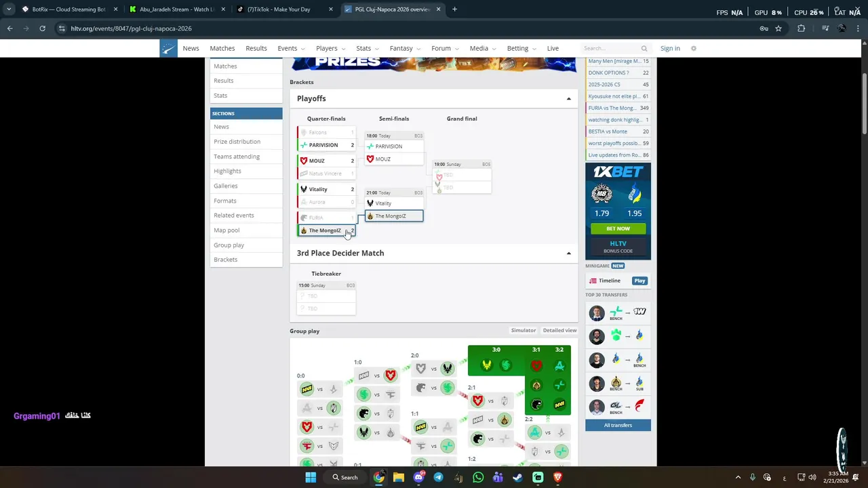
Task: Switch to the BotRix Cloud Streaming tab
Action: tap(69, 9)
